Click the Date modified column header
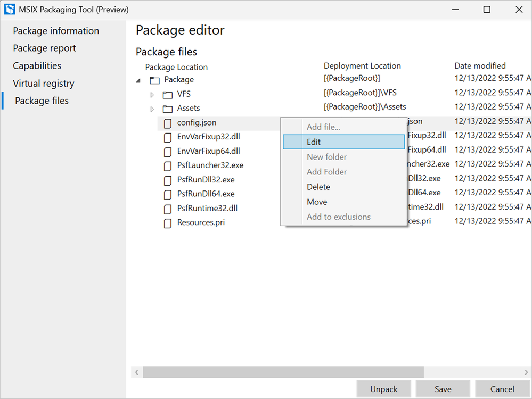Image resolution: width=532 pixels, height=399 pixels. click(x=480, y=66)
